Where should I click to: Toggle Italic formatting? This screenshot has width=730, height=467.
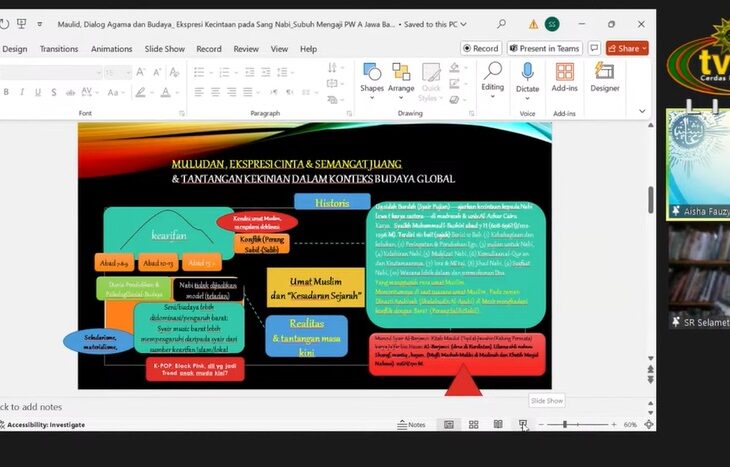point(22,92)
